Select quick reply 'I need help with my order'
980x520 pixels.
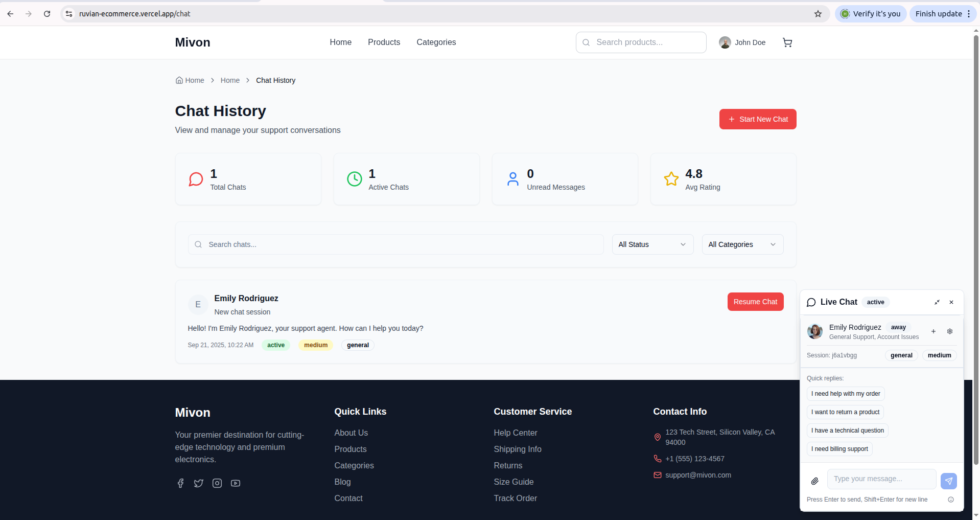pyautogui.click(x=846, y=394)
